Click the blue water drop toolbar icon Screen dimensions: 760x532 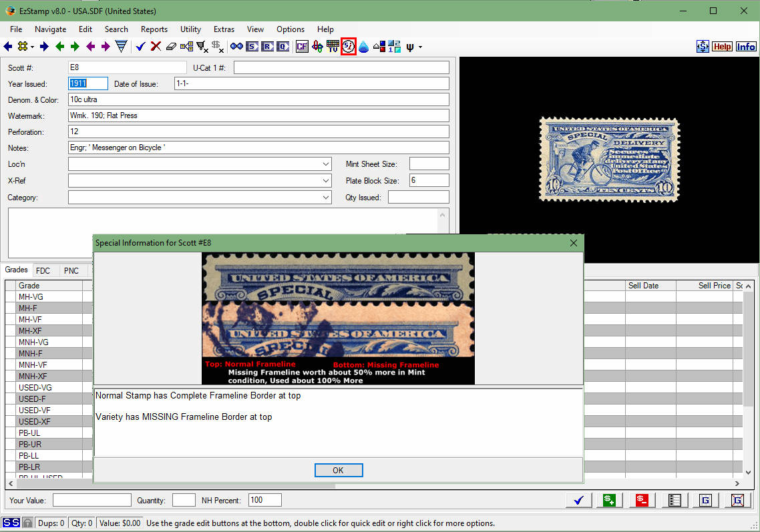coord(363,46)
